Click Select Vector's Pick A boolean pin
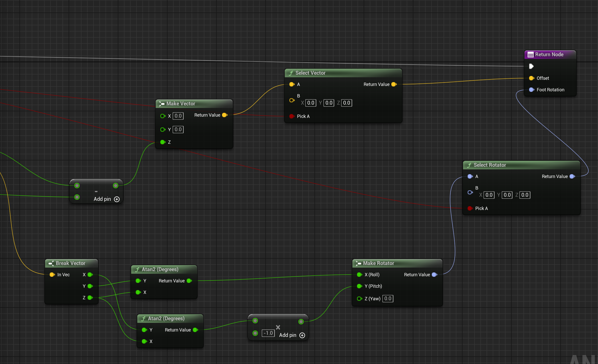Image resolution: width=598 pixels, height=364 pixels. (291, 116)
